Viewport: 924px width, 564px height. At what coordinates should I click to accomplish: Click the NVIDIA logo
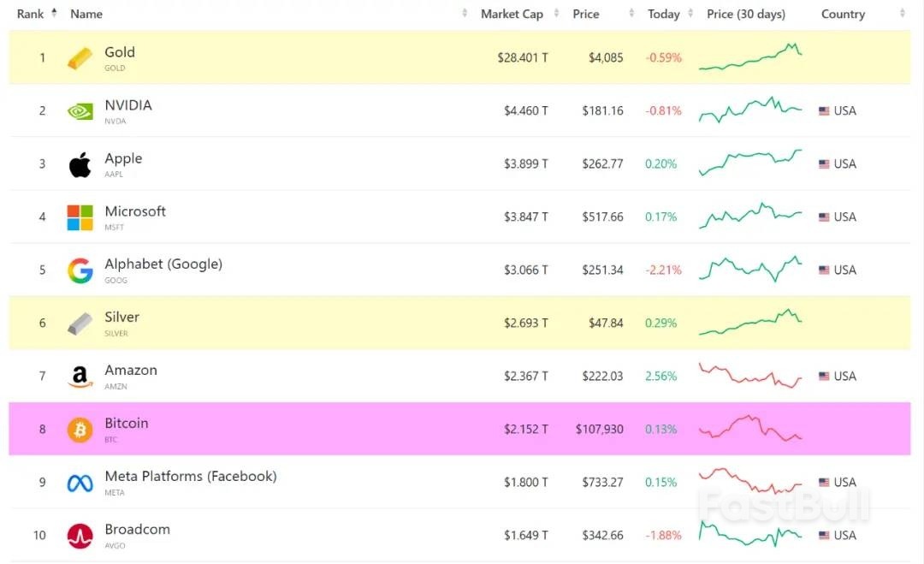point(79,110)
